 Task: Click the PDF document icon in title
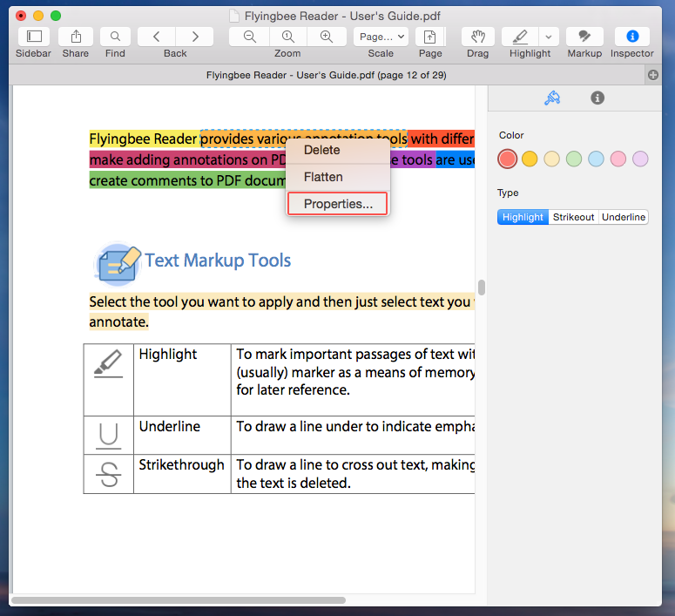(234, 17)
